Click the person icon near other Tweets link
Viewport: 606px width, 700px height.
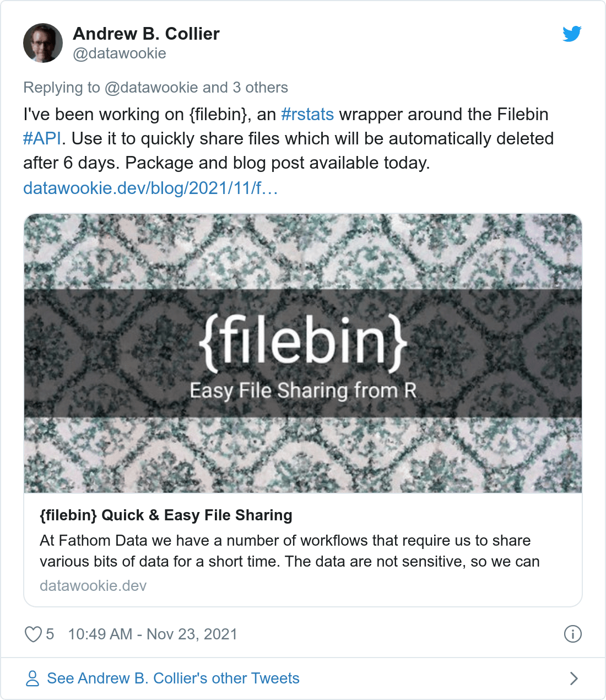tap(34, 678)
